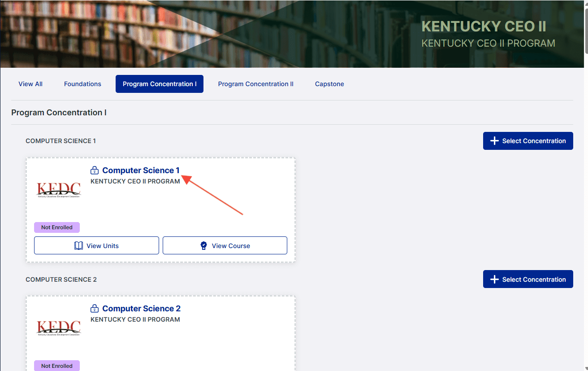Open View Units for Computer Science 1
Image resolution: width=588 pixels, height=371 pixels.
click(x=96, y=245)
